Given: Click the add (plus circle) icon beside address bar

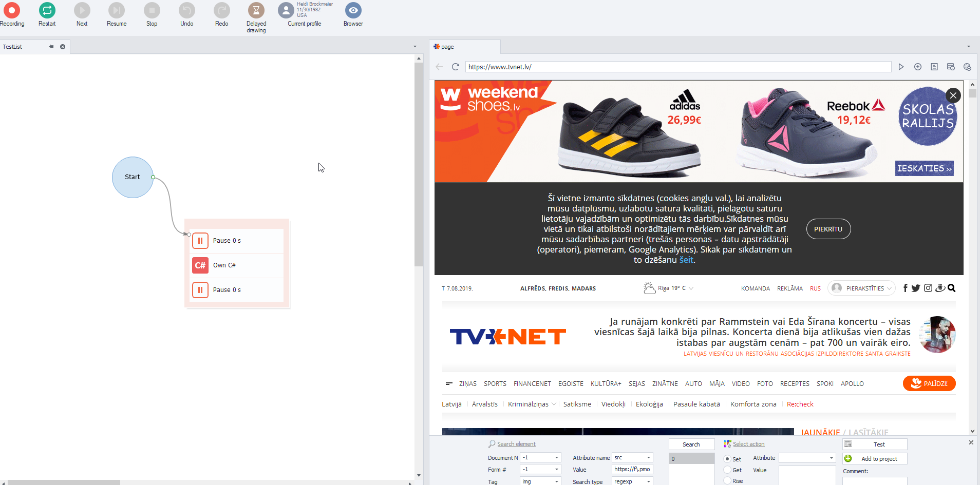Looking at the screenshot, I should coord(918,67).
